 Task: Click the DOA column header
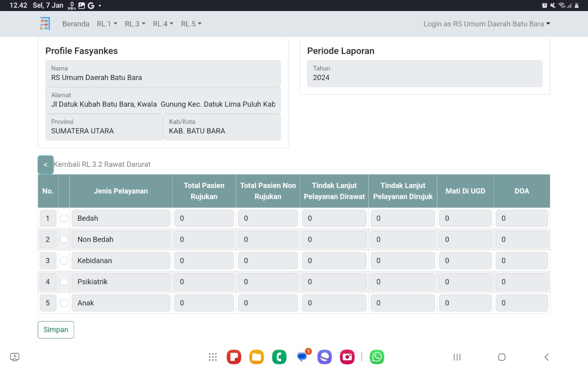(x=522, y=191)
